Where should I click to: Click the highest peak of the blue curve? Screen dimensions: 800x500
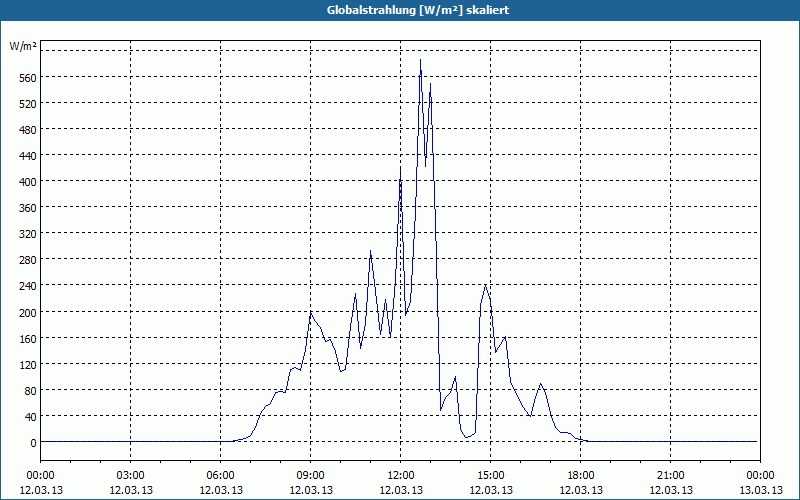(x=420, y=60)
